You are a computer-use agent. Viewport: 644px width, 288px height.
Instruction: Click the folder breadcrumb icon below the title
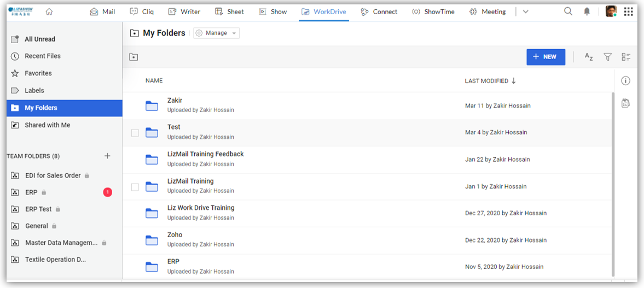134,57
